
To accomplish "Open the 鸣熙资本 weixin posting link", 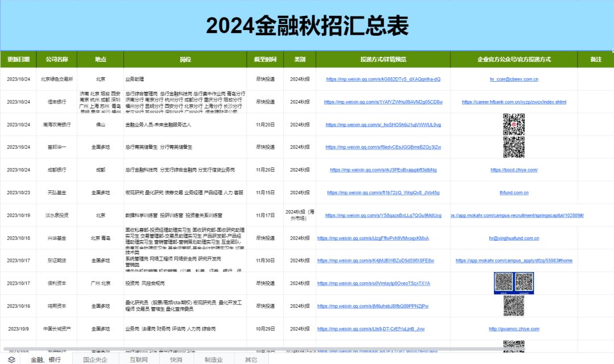I will [x=373, y=306].
